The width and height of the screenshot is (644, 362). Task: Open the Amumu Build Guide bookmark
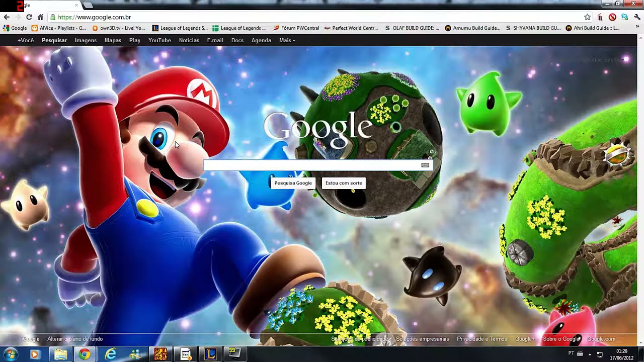coord(472,28)
